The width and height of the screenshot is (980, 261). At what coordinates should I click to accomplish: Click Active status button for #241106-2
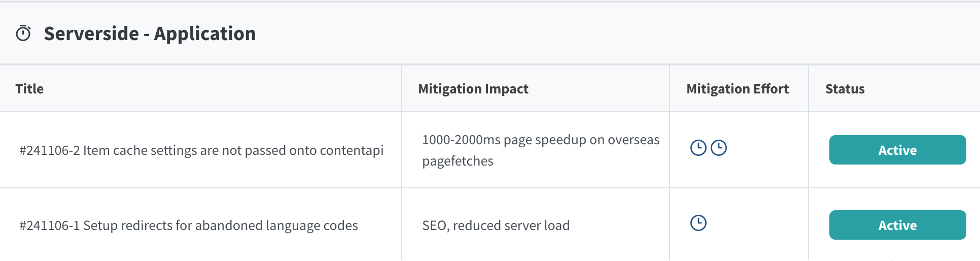point(897,150)
